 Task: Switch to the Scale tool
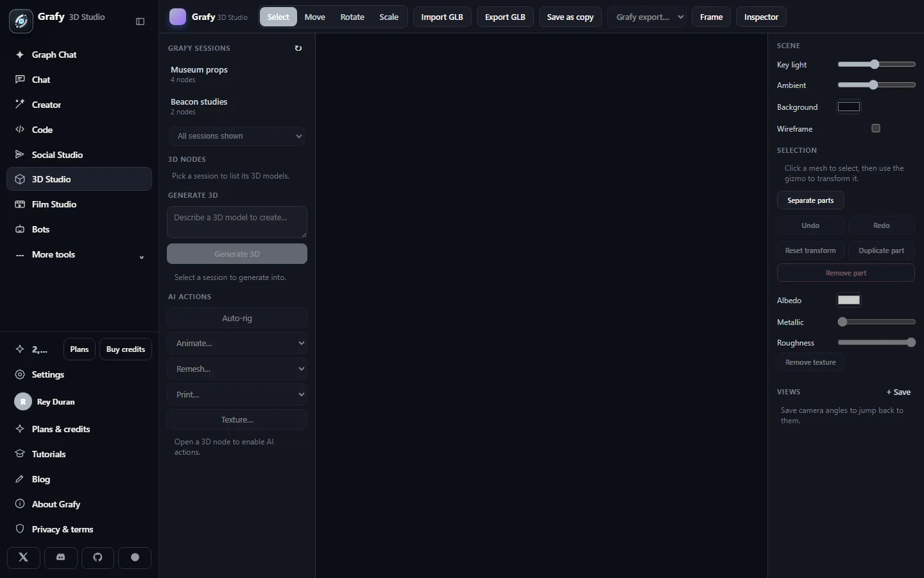tap(389, 17)
